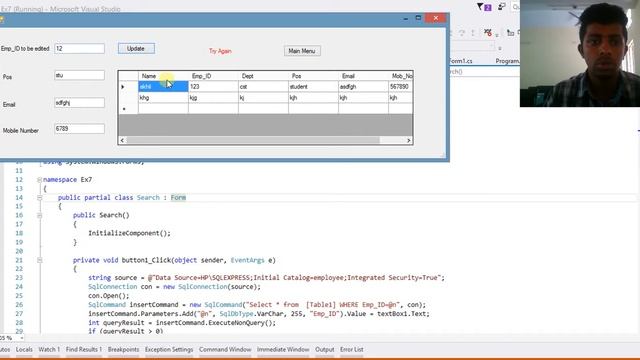Collapse the Search class code block
The height and width of the screenshot is (360, 640).
click(40, 198)
